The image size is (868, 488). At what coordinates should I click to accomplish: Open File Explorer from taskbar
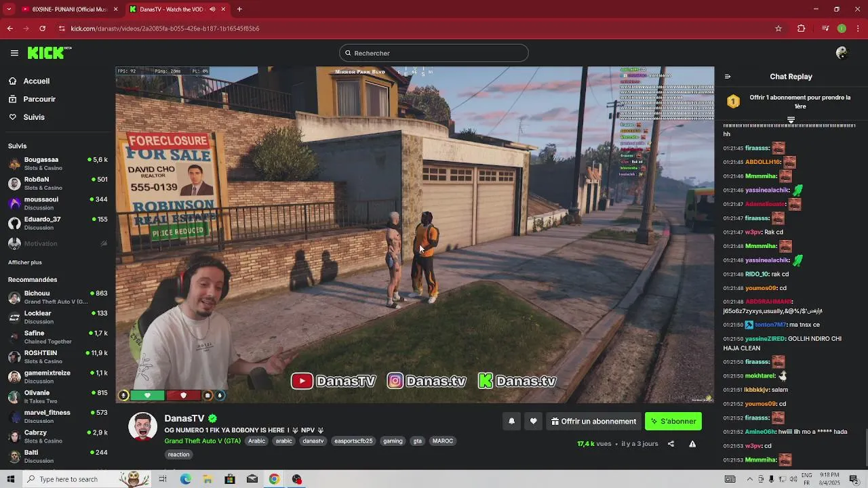(x=208, y=479)
